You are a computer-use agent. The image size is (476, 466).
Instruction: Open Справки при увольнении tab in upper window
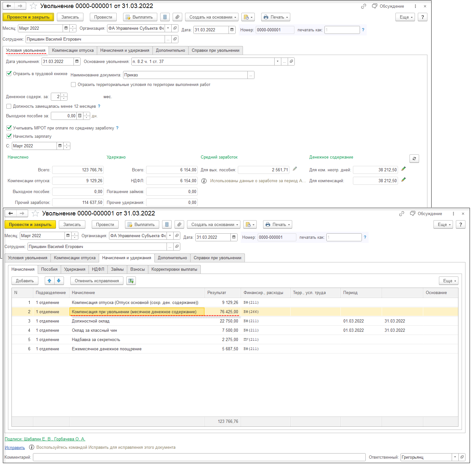(x=215, y=50)
